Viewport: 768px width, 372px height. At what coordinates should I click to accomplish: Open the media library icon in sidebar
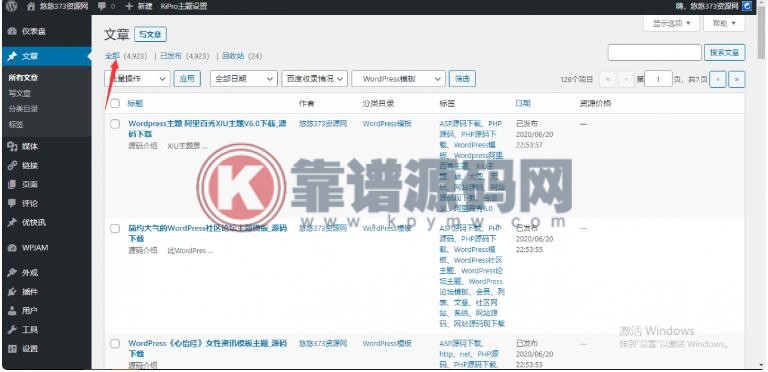(12, 146)
